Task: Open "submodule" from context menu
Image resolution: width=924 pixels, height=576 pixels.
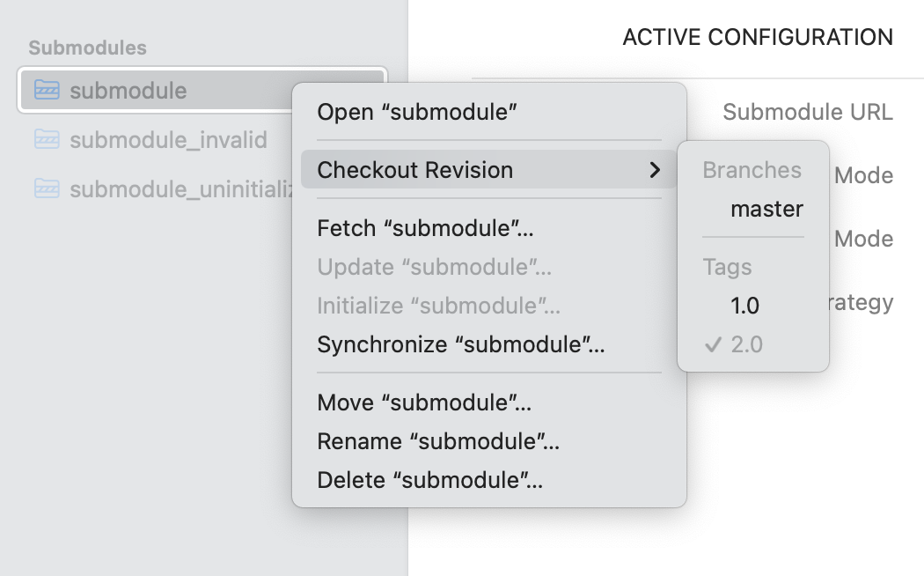Action: [416, 112]
